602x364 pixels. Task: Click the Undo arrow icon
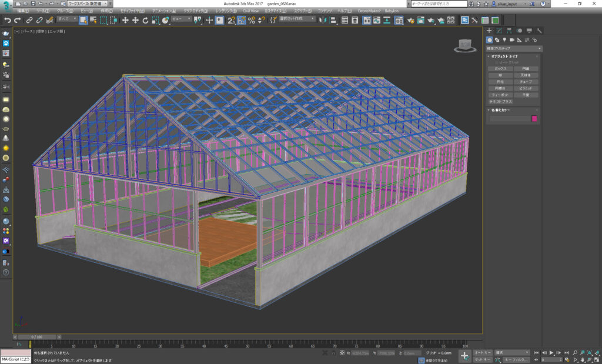click(7, 20)
